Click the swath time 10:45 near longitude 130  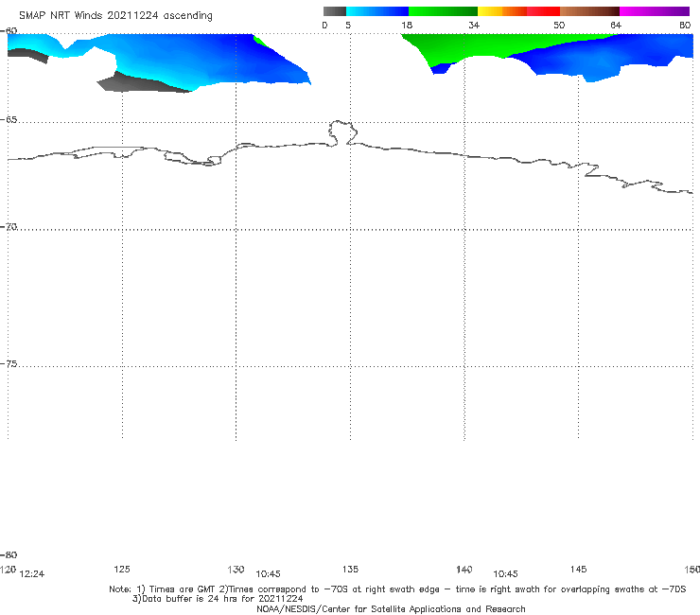pyautogui.click(x=268, y=574)
